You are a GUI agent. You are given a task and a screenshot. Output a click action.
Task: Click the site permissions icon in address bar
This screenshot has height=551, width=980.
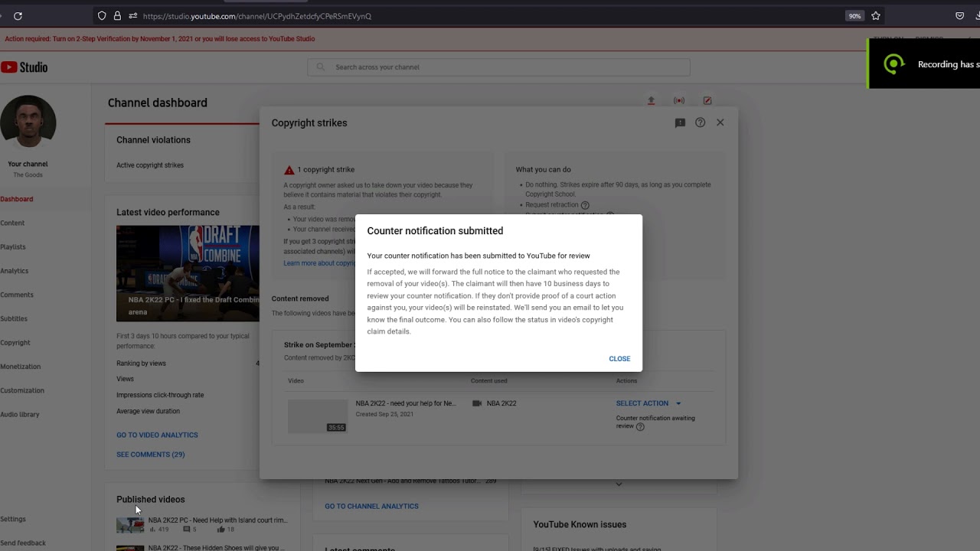click(x=133, y=15)
